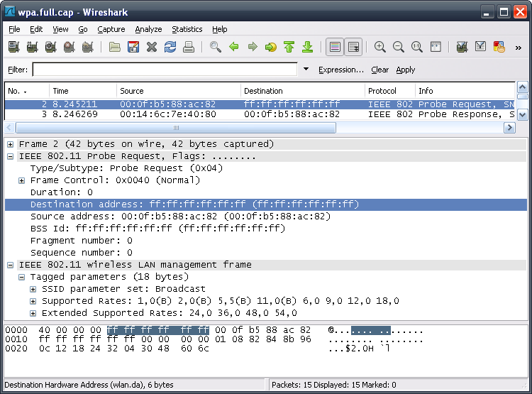532x394 pixels.
Task: Sort by the Time column header
Action: tap(83, 91)
